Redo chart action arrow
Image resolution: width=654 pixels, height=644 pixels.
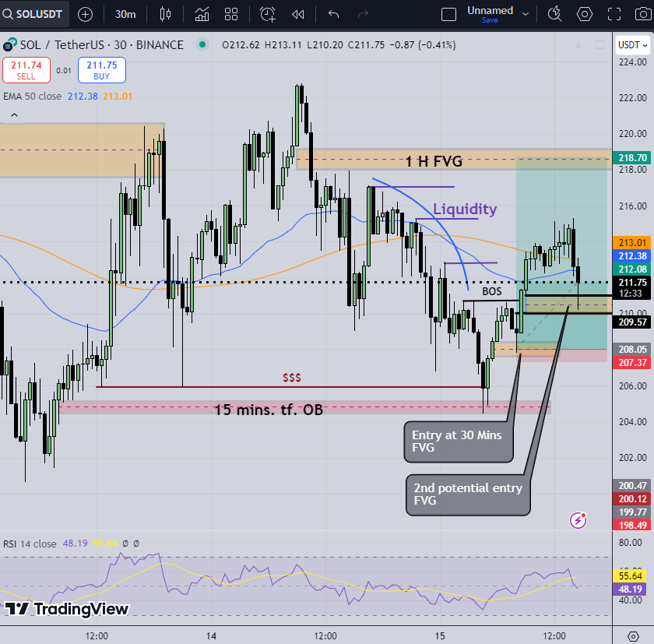coord(364,15)
